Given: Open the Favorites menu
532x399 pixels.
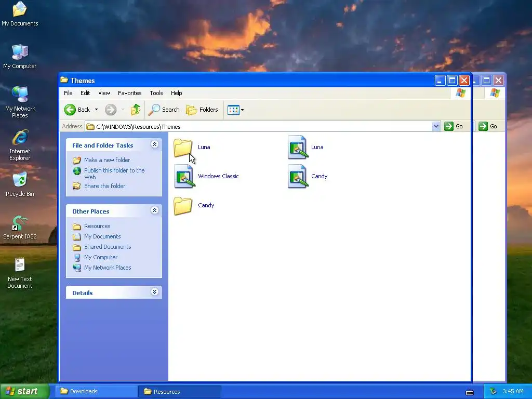Looking at the screenshot, I should [x=129, y=93].
